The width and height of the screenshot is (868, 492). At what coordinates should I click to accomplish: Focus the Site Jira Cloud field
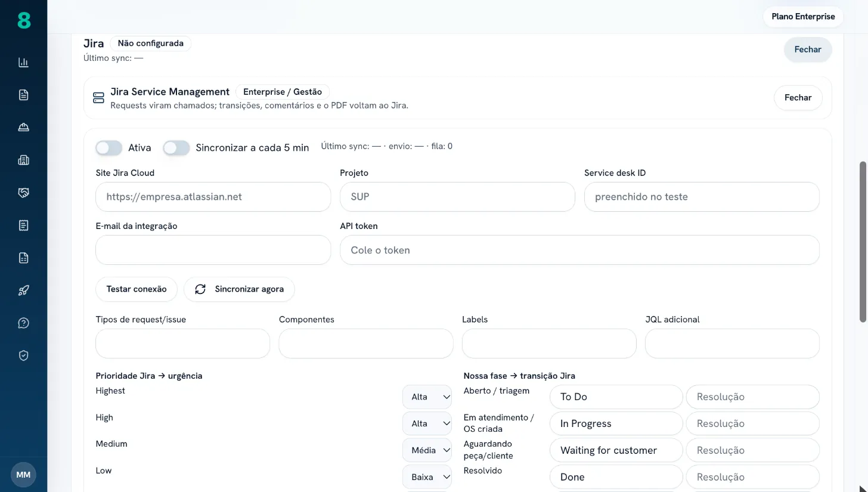point(213,197)
